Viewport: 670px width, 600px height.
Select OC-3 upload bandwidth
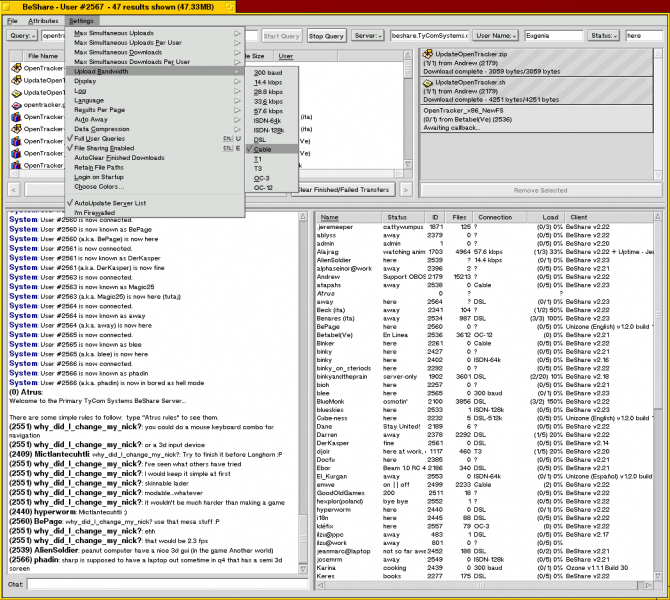272,178
